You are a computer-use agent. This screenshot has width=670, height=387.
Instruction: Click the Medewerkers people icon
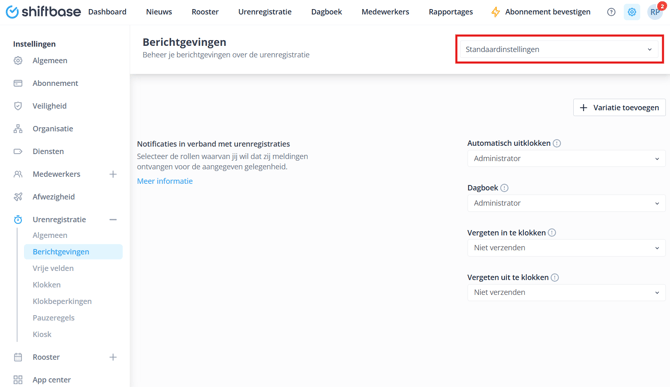tap(18, 174)
